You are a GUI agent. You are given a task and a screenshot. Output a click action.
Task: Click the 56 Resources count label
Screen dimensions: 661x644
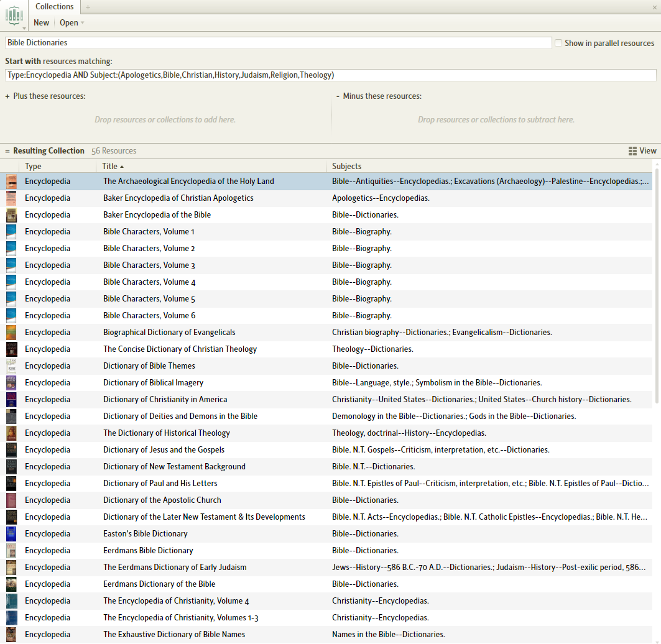tap(114, 151)
